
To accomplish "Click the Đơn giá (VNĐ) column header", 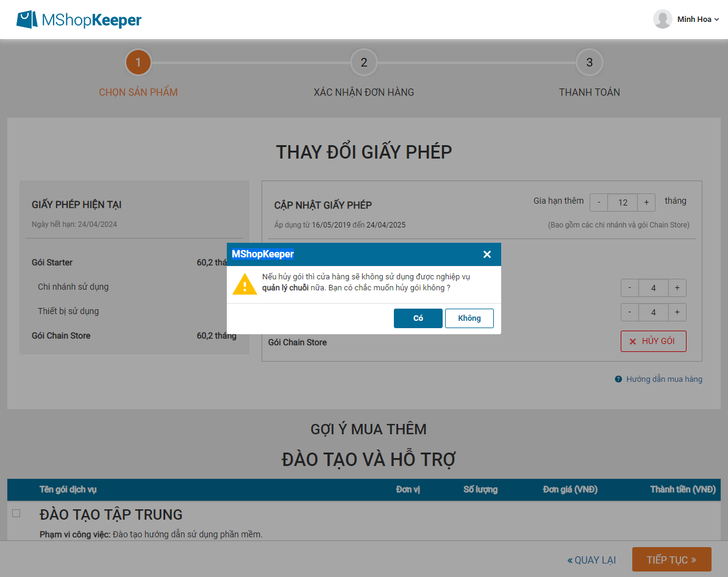I will pos(569,489).
